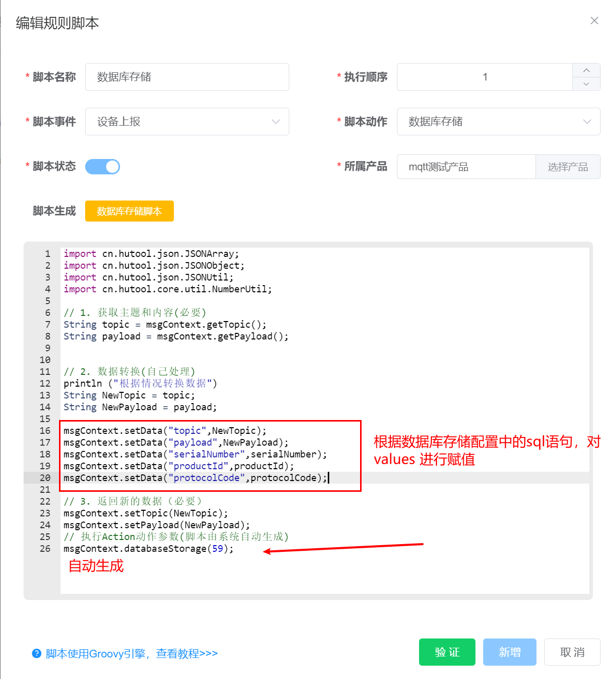
Task: Click the chevron arrow in 脚本动作
Action: pyautogui.click(x=587, y=122)
